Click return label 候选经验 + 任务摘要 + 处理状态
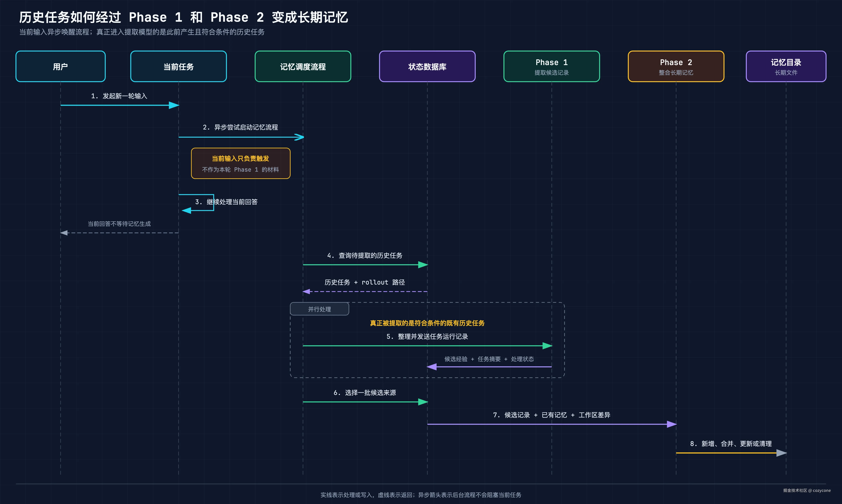 coord(489,359)
